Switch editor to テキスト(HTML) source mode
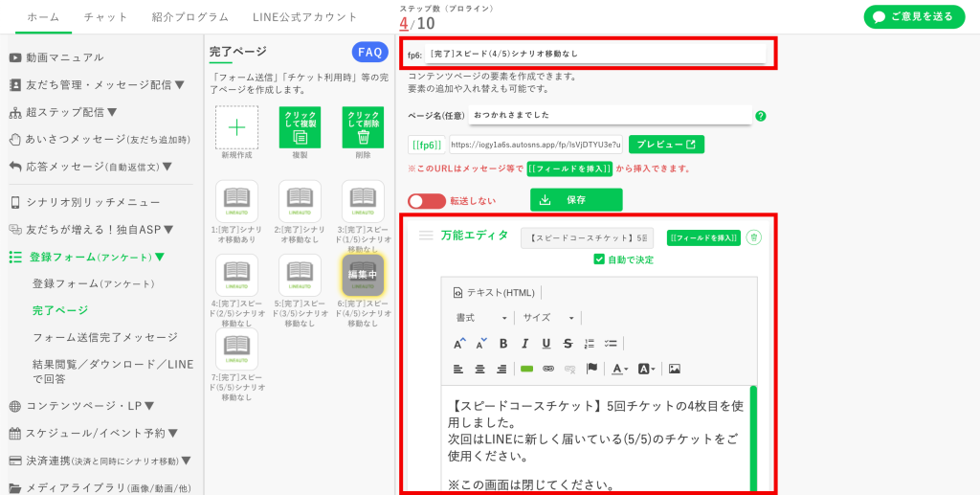 pyautogui.click(x=494, y=292)
